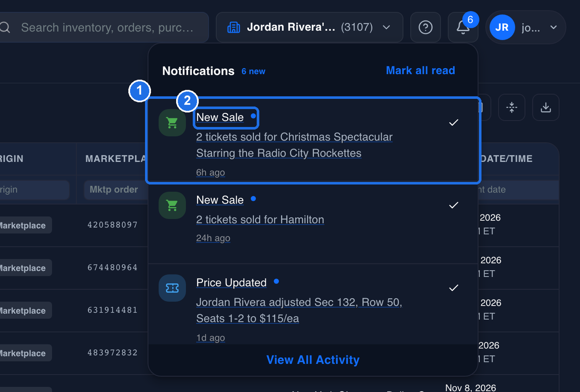Open 'Jordan Rivera adjusted Sec 132' notification
The width and height of the screenshot is (580, 392).
pyautogui.click(x=299, y=310)
